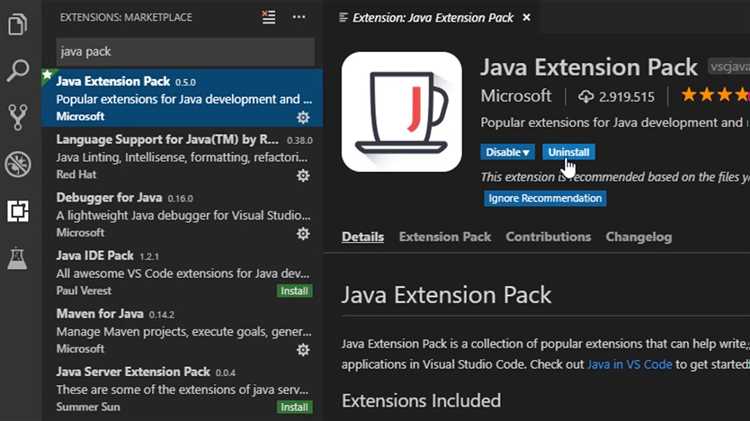Viewport: 750px width, 421px height.
Task: Click the download count cloud icon
Action: (x=585, y=97)
